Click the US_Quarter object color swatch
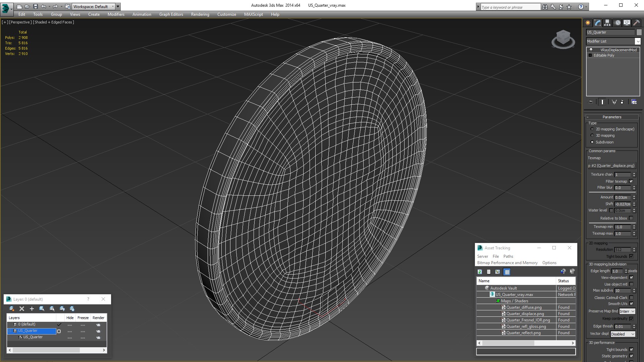Screen dimensions: 644x362 coord(639,32)
